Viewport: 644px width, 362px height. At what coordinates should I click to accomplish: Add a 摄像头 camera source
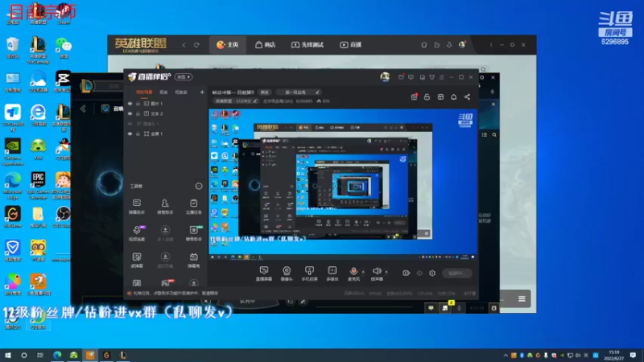(287, 274)
